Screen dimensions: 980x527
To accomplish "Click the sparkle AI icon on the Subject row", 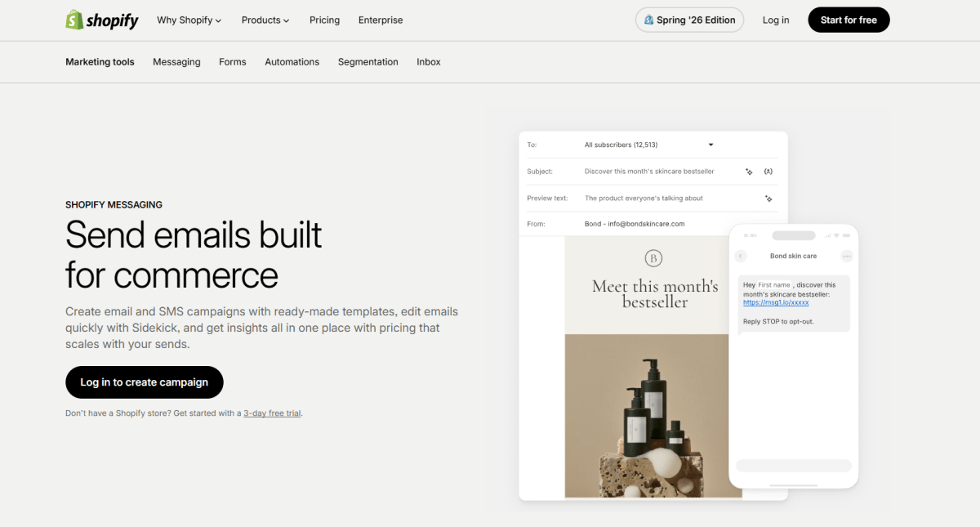I will (x=749, y=172).
